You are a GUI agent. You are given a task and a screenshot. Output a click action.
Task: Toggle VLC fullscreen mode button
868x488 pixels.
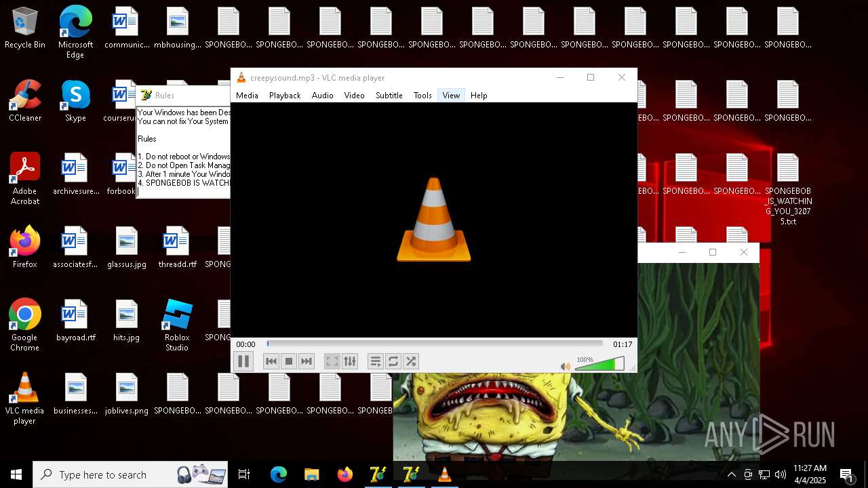332,361
